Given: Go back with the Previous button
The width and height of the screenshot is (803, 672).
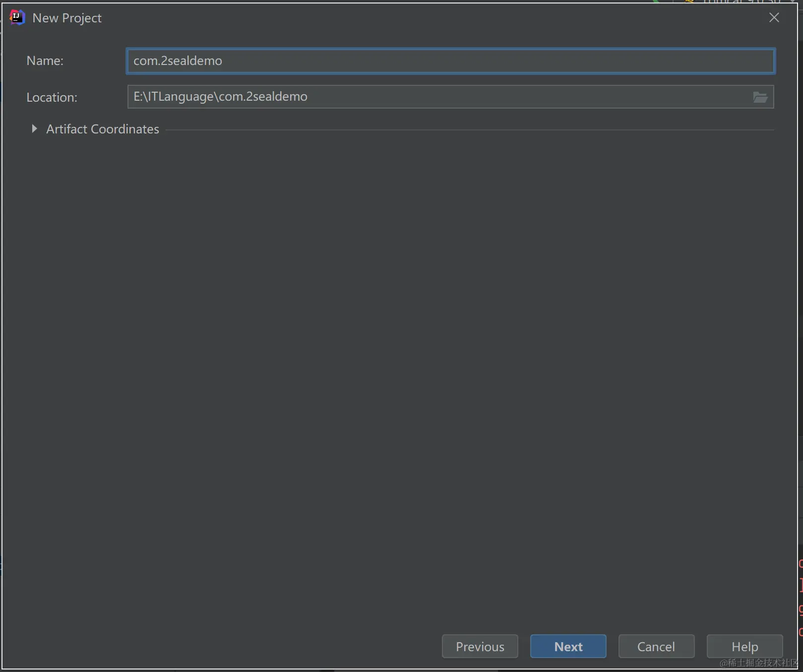Looking at the screenshot, I should 480,646.
